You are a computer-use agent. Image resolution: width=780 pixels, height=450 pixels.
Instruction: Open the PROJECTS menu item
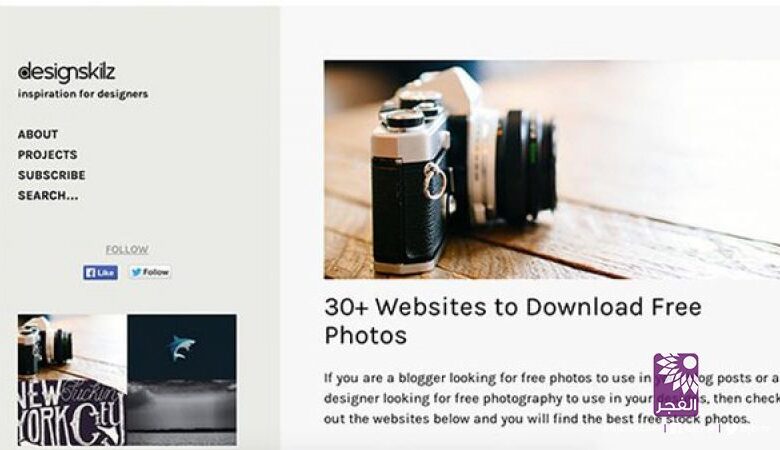(x=48, y=155)
